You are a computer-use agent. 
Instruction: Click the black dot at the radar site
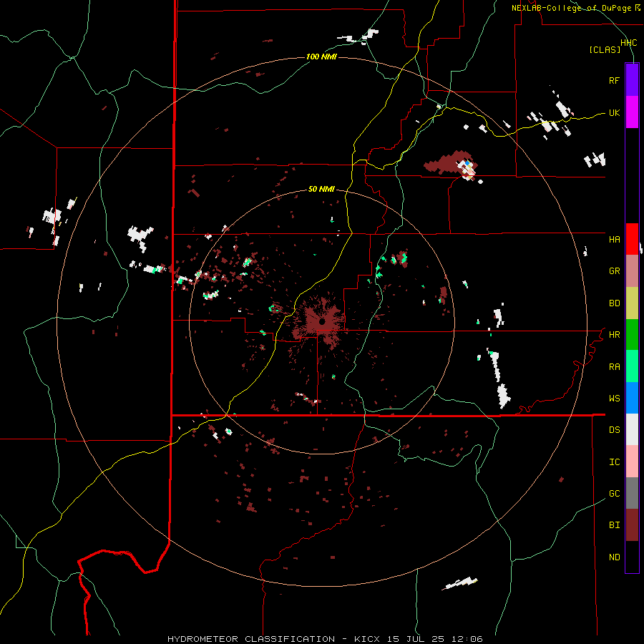tap(323, 321)
